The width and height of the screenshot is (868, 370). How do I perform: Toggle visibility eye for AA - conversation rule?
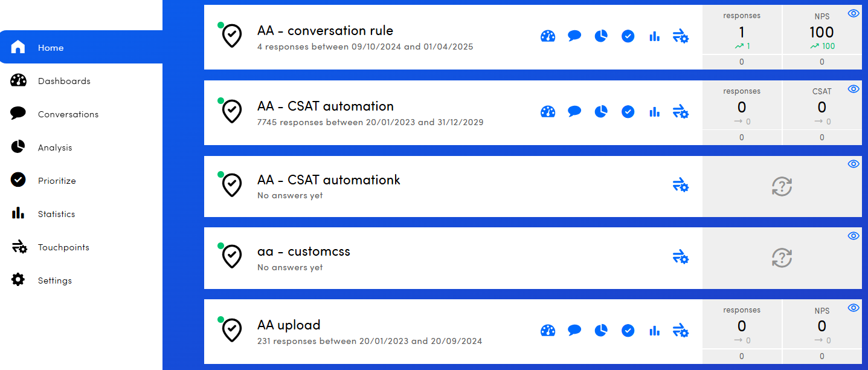tap(854, 13)
